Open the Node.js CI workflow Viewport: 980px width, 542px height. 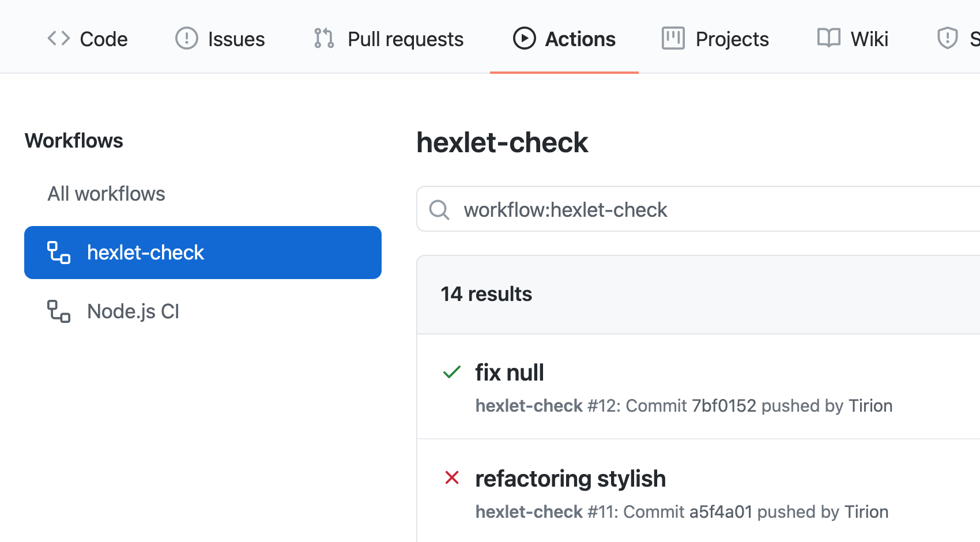(133, 311)
